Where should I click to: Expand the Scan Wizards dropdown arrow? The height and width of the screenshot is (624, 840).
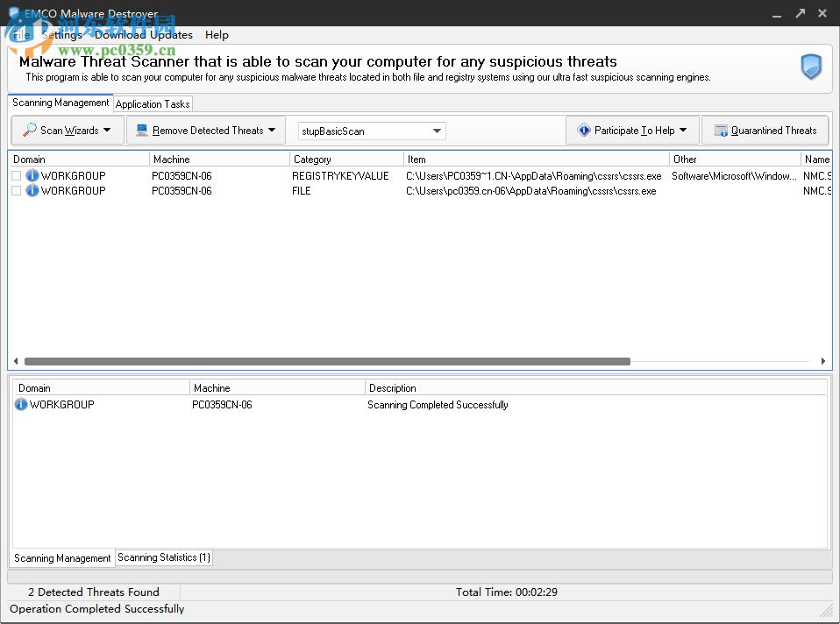(x=107, y=130)
